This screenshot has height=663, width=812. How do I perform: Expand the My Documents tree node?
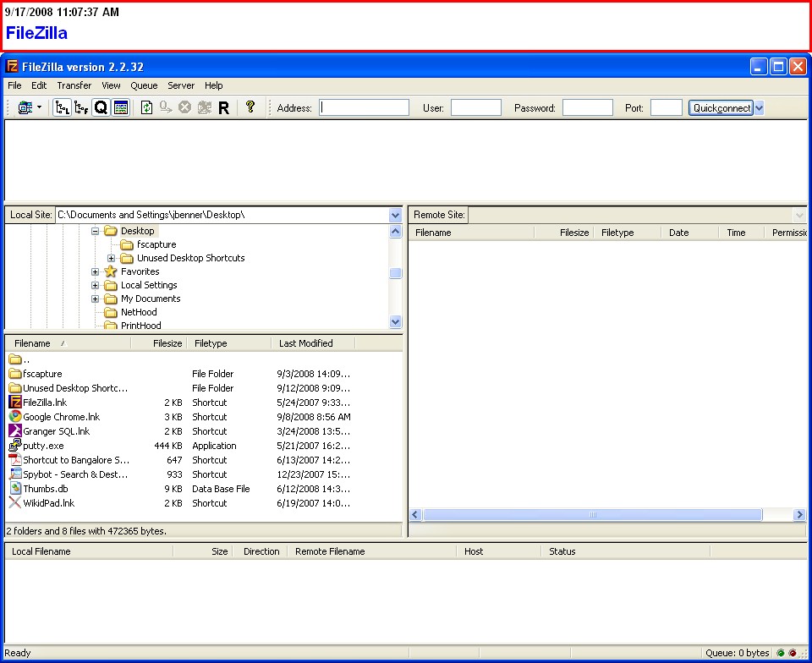point(96,299)
